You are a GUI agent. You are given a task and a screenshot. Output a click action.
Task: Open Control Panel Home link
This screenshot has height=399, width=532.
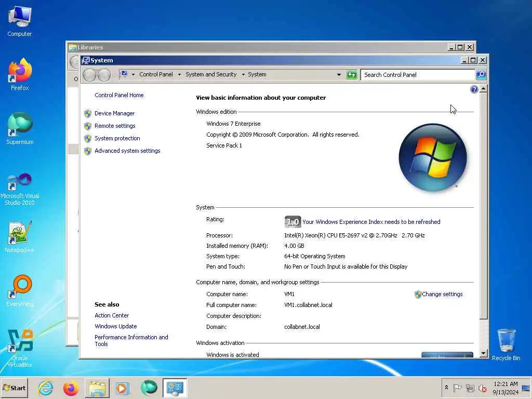point(119,95)
